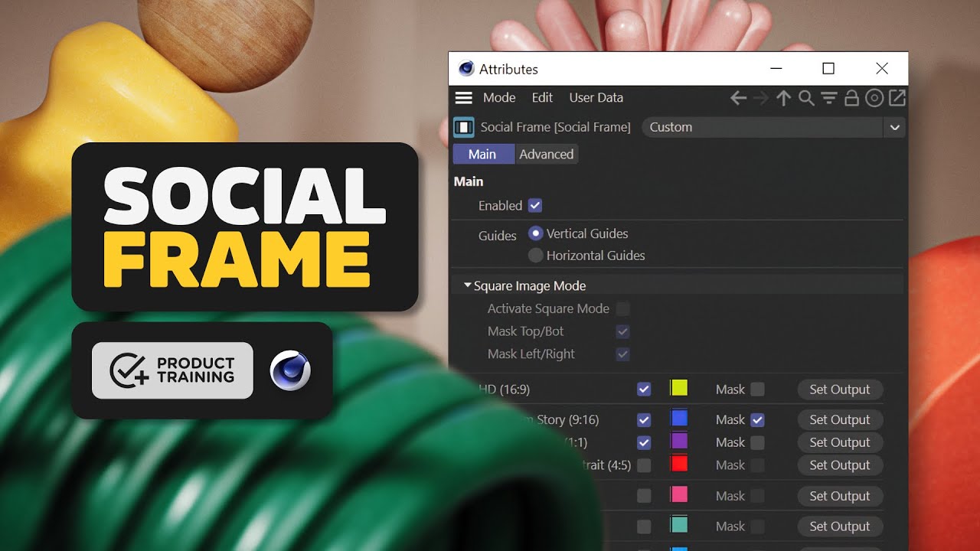Click the Social Frame object icon

click(x=464, y=127)
